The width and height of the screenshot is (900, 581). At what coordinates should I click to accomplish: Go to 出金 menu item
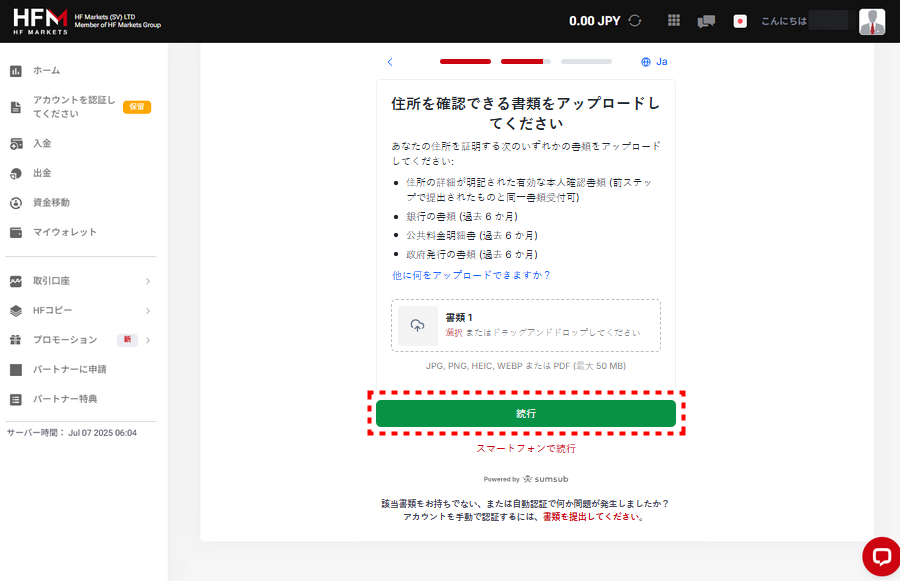(42, 173)
